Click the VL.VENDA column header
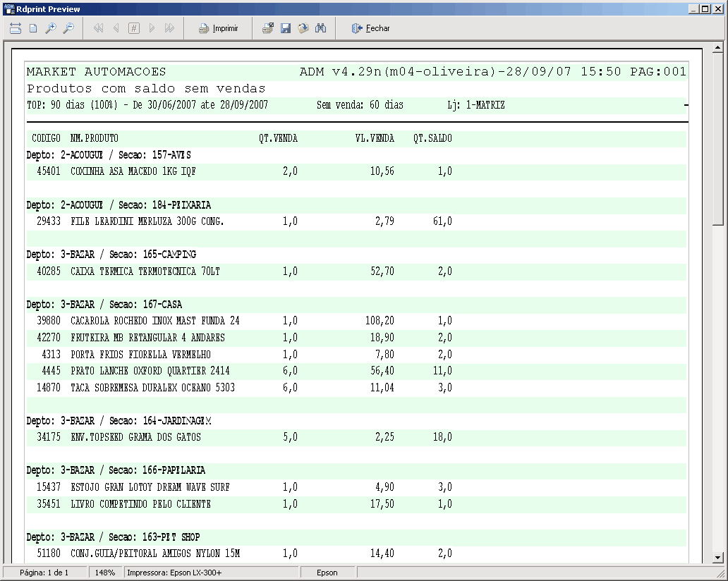This screenshot has width=728, height=581. (x=375, y=138)
